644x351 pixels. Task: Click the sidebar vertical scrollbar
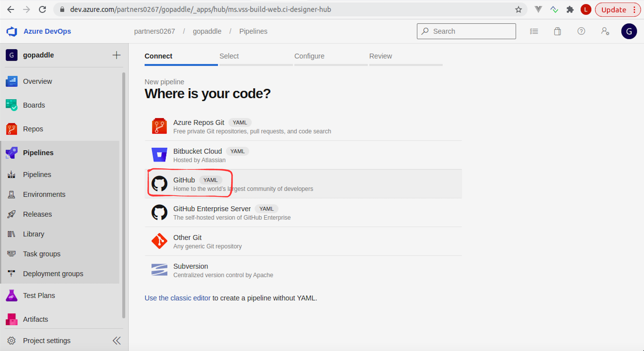pos(124,195)
